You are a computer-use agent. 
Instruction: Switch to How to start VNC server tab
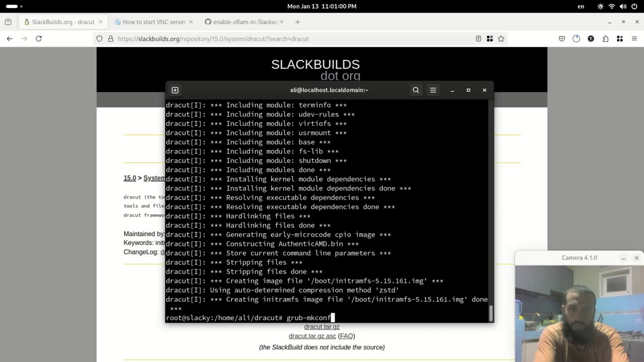pyautogui.click(x=154, y=22)
